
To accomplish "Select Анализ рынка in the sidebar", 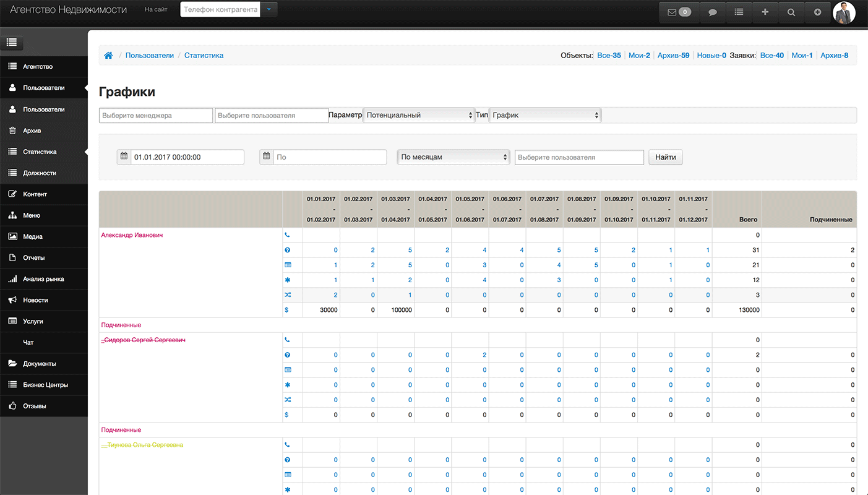I will (43, 279).
